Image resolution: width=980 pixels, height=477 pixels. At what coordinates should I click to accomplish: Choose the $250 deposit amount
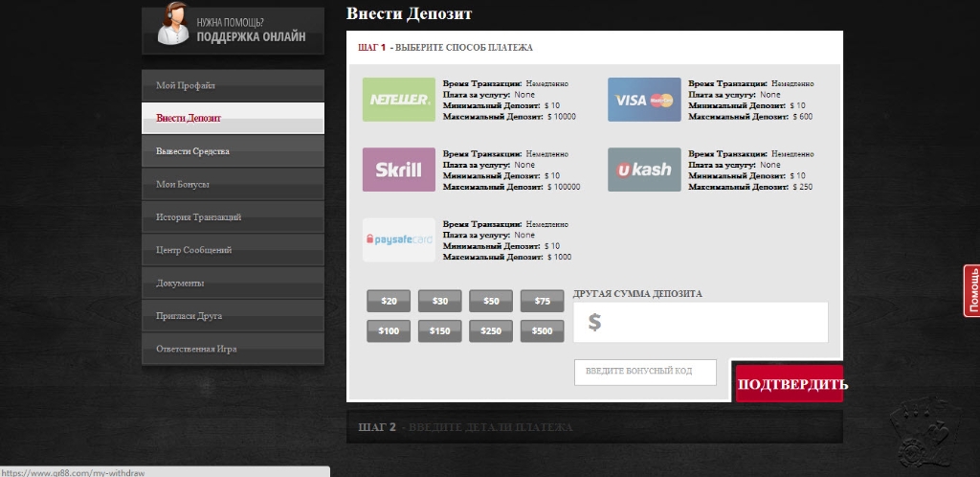point(491,330)
